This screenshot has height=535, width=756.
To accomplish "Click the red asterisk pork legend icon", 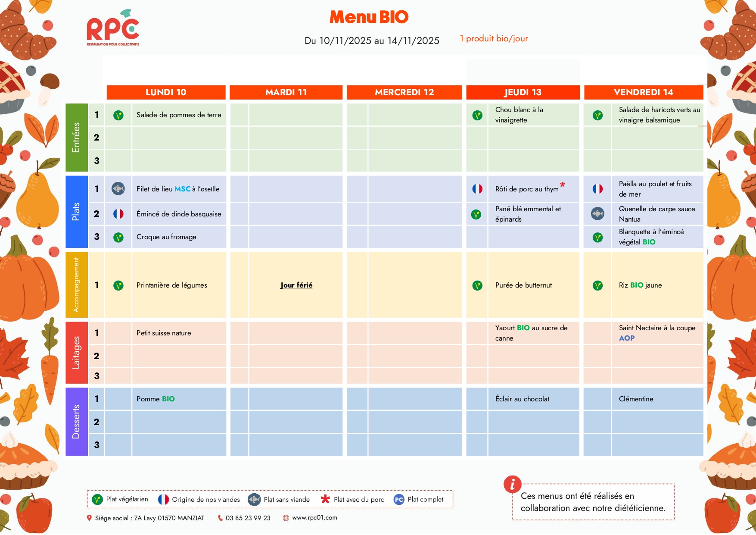I will (325, 499).
